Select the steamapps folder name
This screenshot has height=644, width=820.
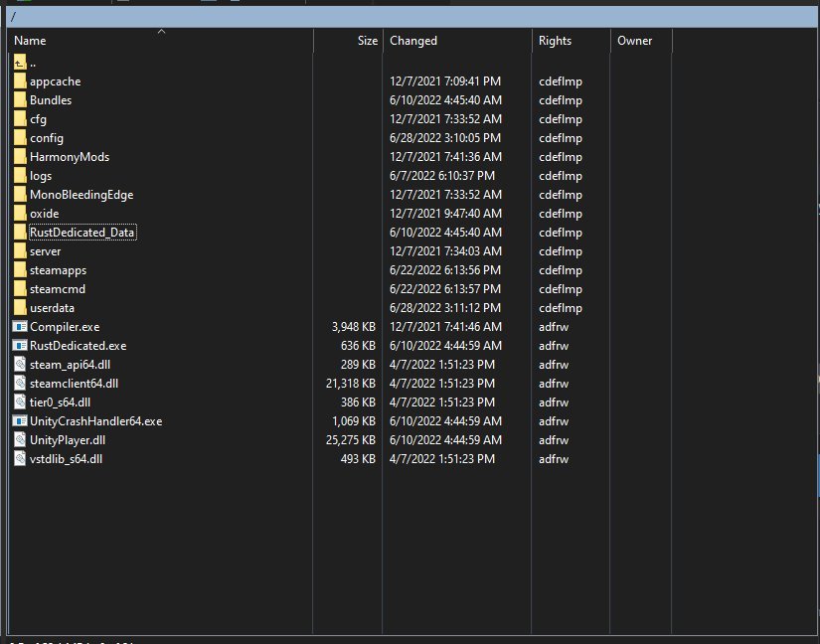point(58,270)
